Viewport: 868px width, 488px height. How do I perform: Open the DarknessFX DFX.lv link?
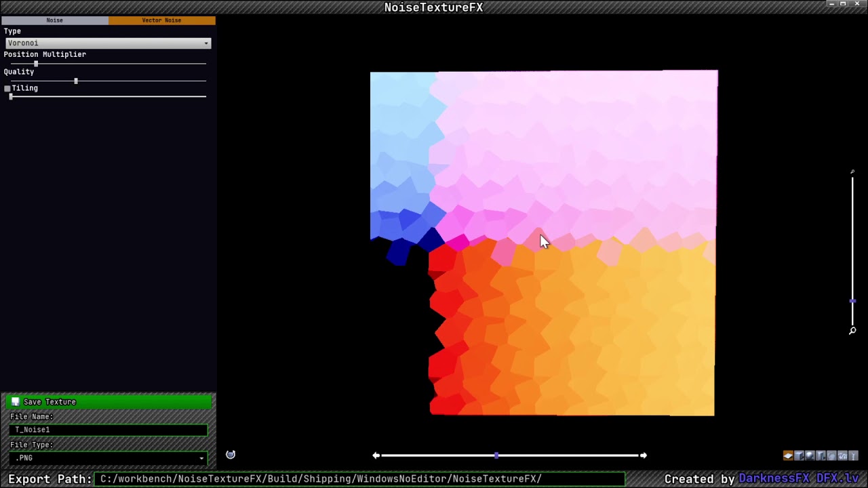pos(798,479)
